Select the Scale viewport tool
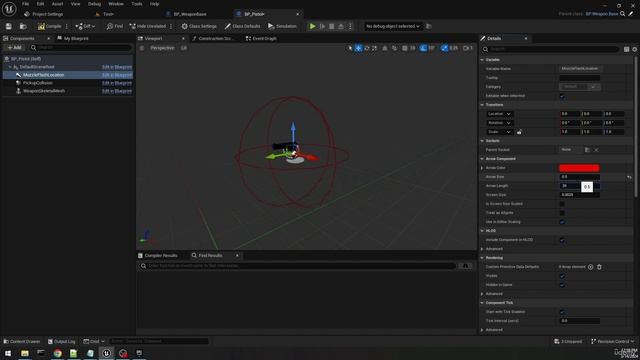Image resolution: width=640 pixels, height=360 pixels. click(375, 48)
